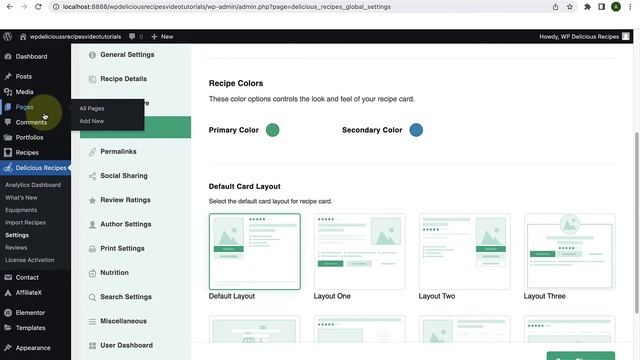The image size is (640, 360).
Task: Open Analytics Dashboard submenu link
Action: coord(33,185)
